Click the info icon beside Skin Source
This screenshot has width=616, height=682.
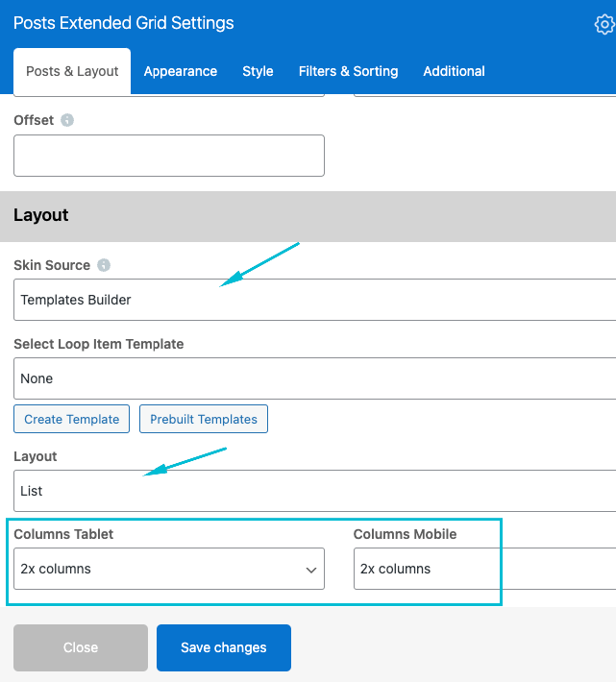tap(104, 265)
